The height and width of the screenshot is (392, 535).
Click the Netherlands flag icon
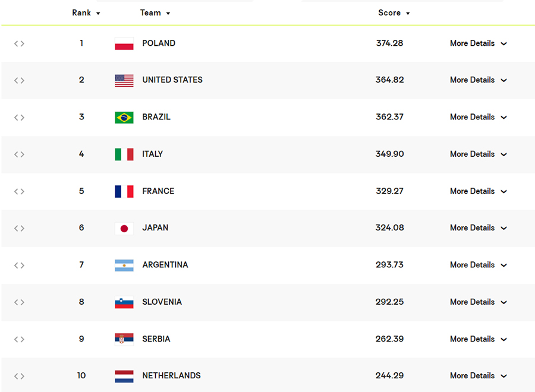tap(124, 377)
